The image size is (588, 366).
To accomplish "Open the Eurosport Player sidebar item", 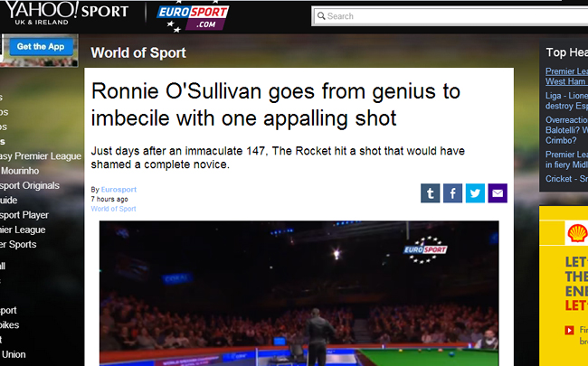I will click(24, 215).
